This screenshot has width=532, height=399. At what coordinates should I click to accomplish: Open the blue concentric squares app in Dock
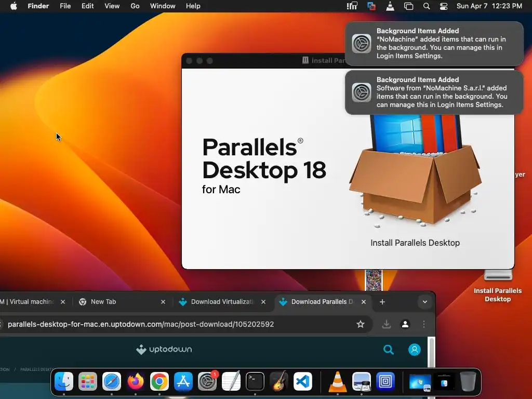[385, 381]
